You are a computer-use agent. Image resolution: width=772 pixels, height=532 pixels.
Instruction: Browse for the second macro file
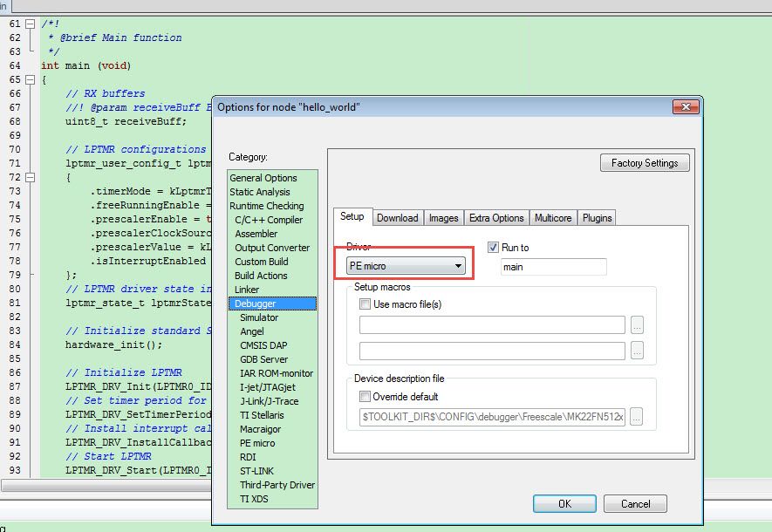(x=637, y=351)
